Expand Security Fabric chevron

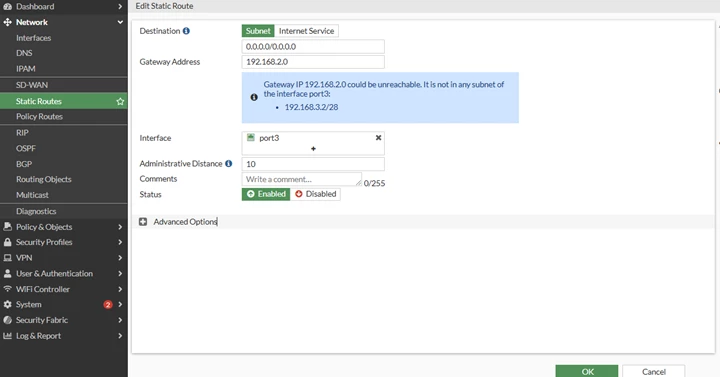click(x=120, y=320)
